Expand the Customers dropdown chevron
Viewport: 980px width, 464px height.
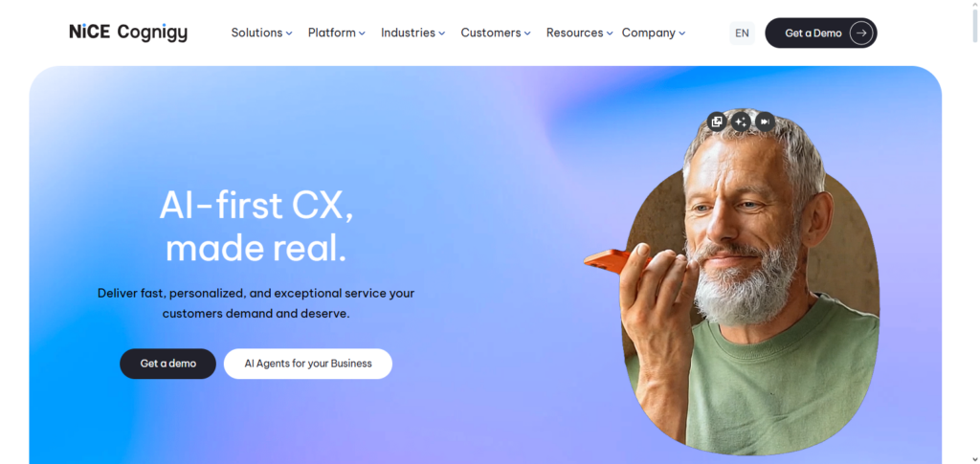click(x=527, y=33)
